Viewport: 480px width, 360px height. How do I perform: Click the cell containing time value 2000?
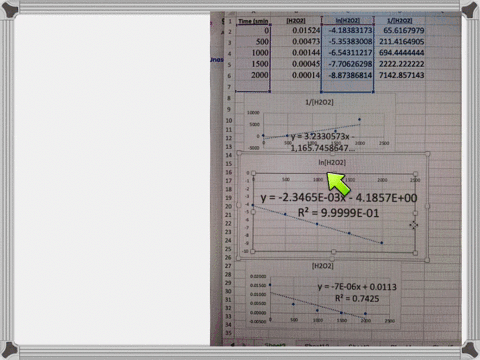253,75
